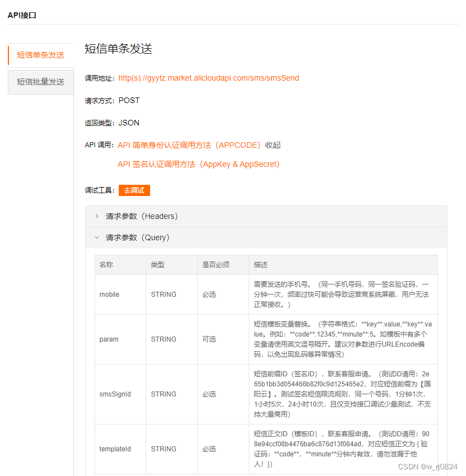Screen dimensions: 466x476
Task: Open API 签名认证调用方法 (AppKey & AppSecret) link
Action: [198, 164]
